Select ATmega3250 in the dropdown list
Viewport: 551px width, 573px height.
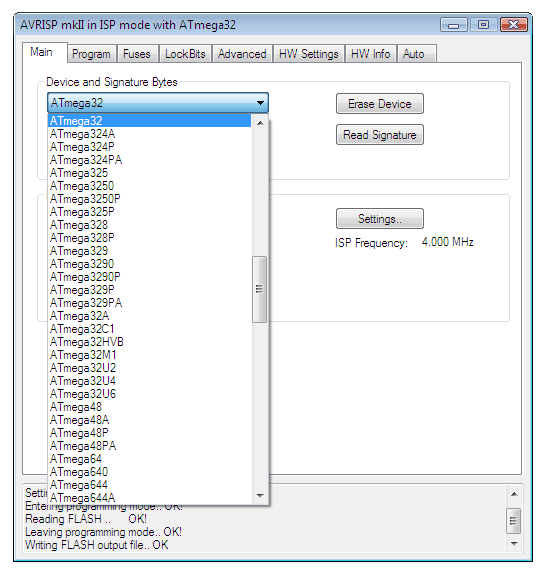pyautogui.click(x=149, y=186)
